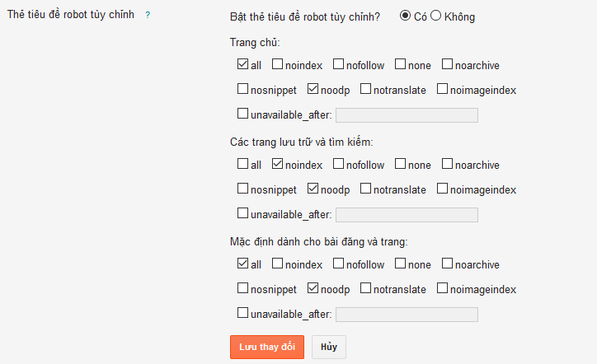Uncheck all under Trang chủ

click(x=242, y=64)
